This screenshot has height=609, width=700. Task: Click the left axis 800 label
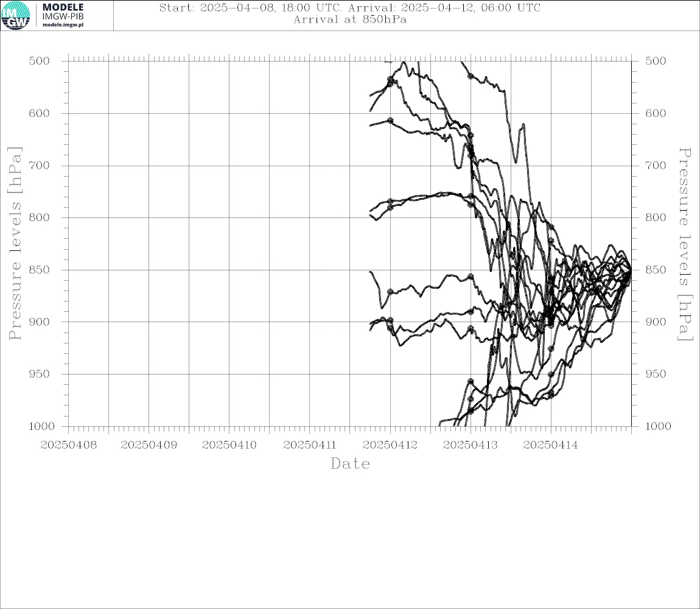click(x=40, y=217)
